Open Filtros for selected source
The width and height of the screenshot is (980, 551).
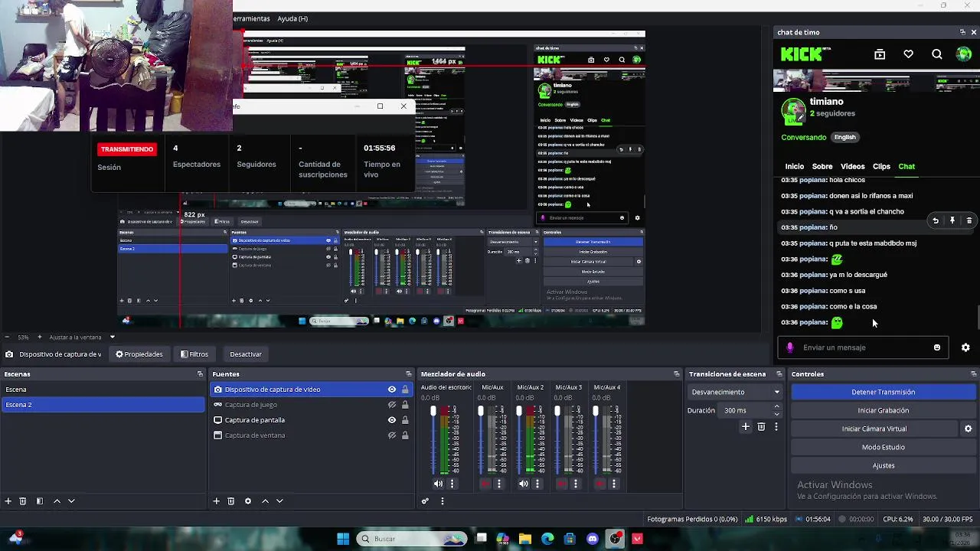pyautogui.click(x=194, y=354)
